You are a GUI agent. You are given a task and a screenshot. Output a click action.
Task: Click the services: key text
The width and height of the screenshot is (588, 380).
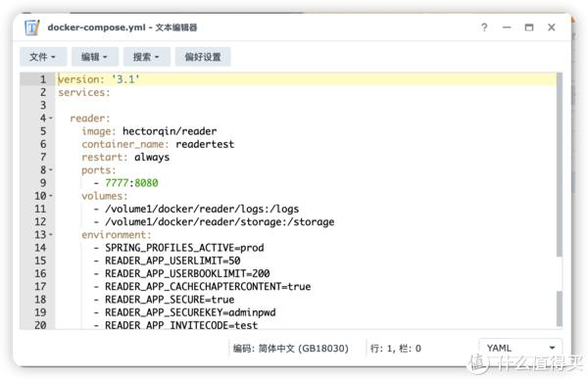point(84,93)
